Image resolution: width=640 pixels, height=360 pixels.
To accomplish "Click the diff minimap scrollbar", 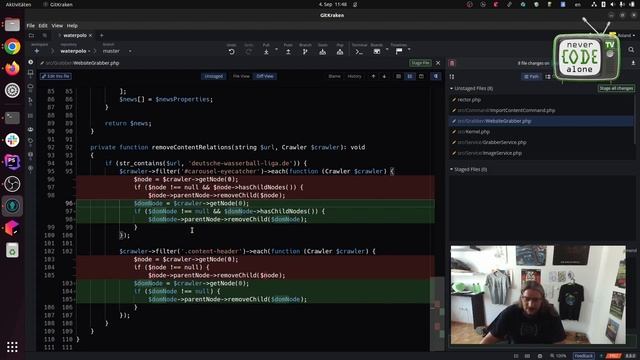I will (x=438, y=313).
